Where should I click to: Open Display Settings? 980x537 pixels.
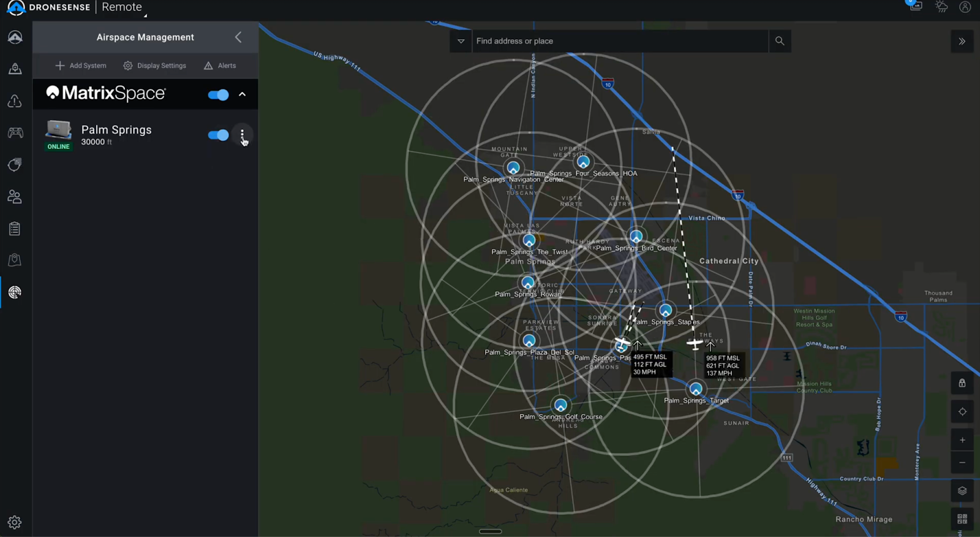(x=155, y=66)
